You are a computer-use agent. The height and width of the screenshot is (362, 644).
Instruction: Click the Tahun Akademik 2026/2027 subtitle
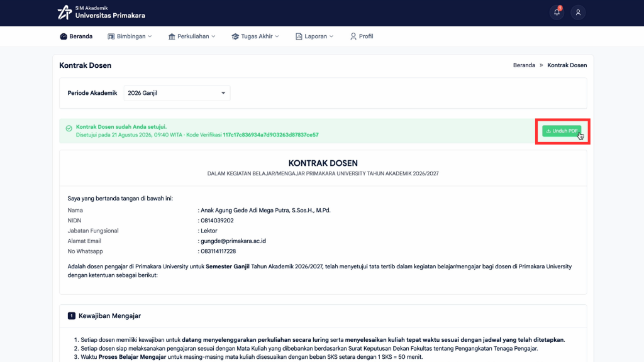[x=323, y=173]
